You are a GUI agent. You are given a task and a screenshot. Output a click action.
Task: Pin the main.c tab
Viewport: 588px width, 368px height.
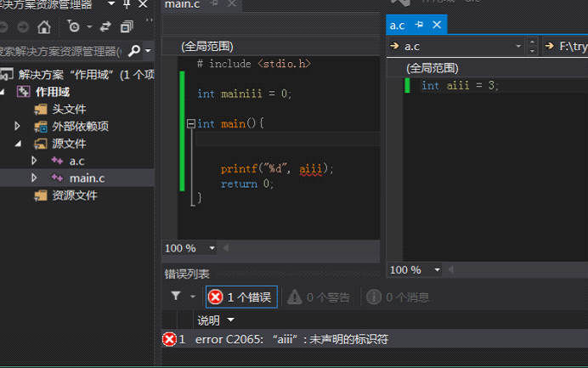pyautogui.click(x=215, y=3)
